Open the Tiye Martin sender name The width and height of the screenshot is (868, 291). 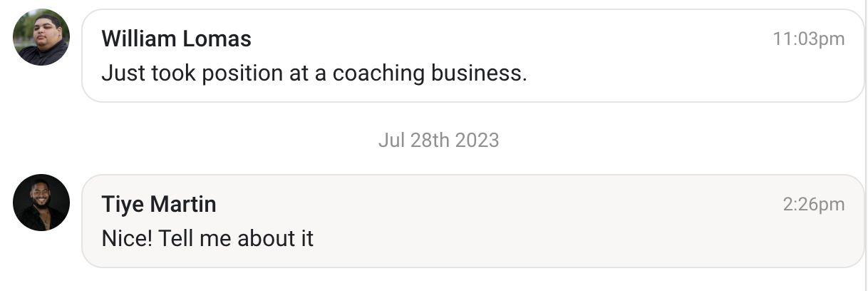point(159,205)
